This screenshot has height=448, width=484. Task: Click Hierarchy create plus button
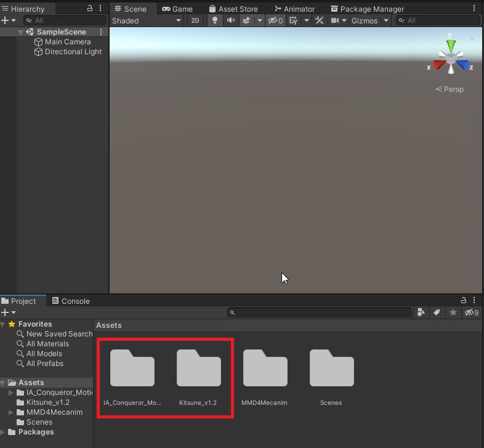point(5,20)
